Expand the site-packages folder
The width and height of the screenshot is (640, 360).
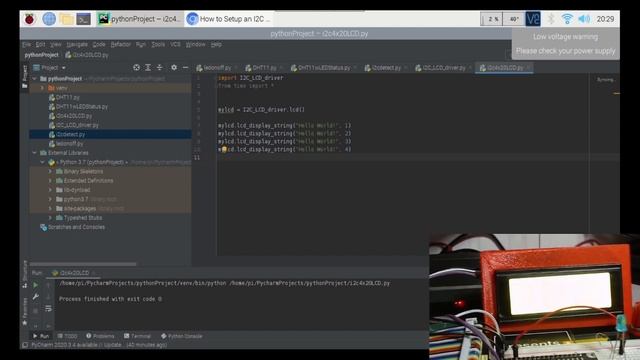(x=51, y=209)
